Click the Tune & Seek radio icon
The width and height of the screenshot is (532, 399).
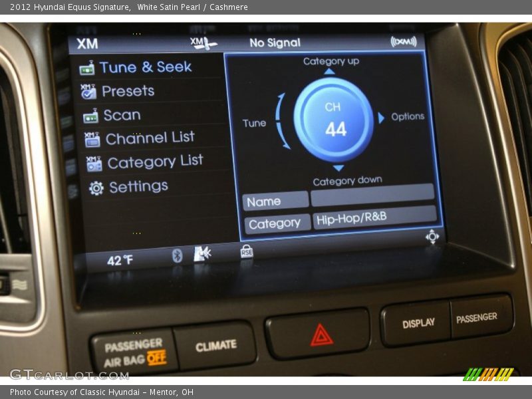[x=87, y=68]
